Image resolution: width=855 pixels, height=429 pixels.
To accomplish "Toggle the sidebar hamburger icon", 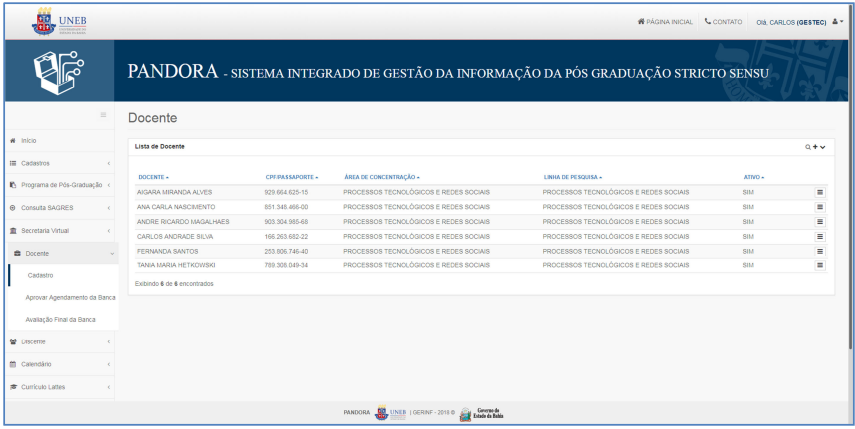I will (103, 114).
